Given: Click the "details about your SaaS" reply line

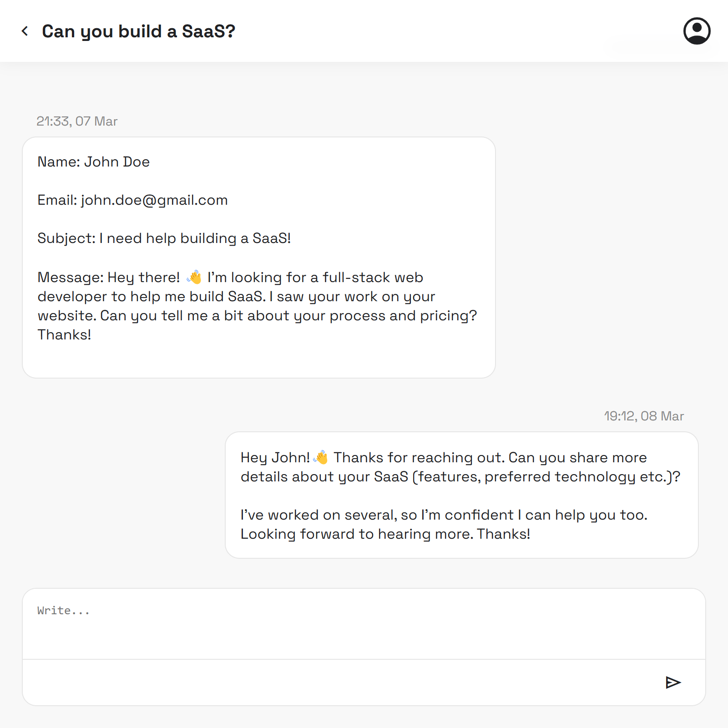Looking at the screenshot, I should click(x=460, y=477).
